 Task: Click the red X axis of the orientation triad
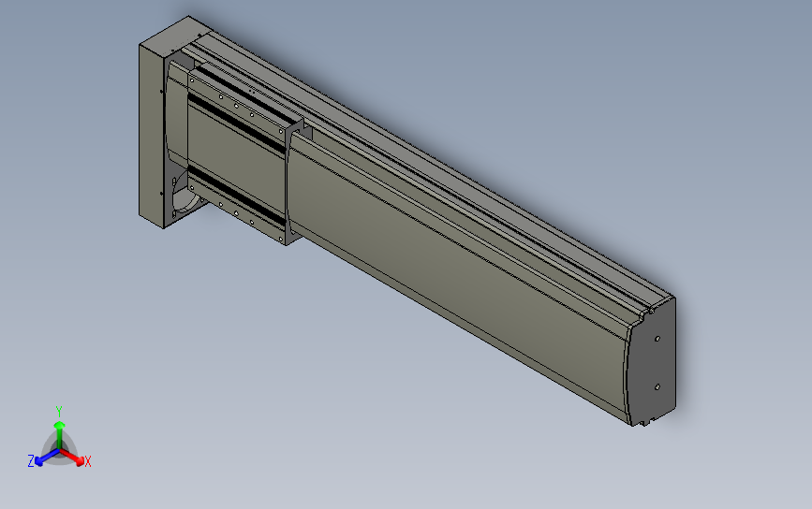point(73,458)
